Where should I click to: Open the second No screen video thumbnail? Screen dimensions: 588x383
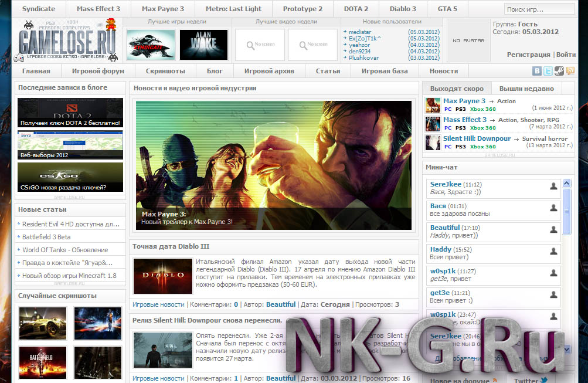tap(312, 45)
